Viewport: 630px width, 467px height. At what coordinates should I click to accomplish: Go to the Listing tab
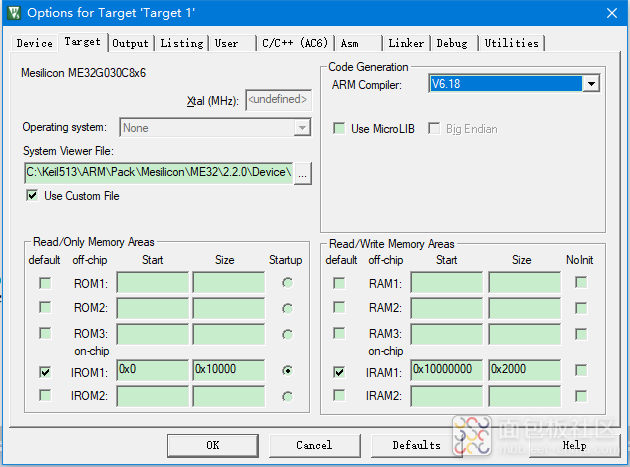182,43
